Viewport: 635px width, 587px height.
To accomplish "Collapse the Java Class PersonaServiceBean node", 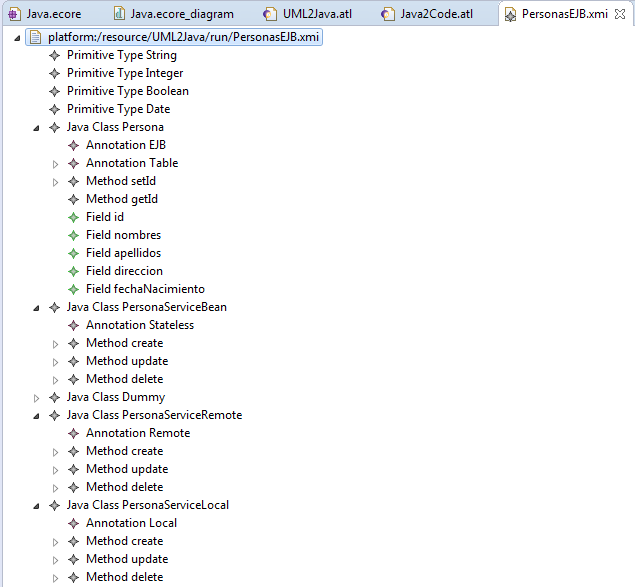I will 36,308.
